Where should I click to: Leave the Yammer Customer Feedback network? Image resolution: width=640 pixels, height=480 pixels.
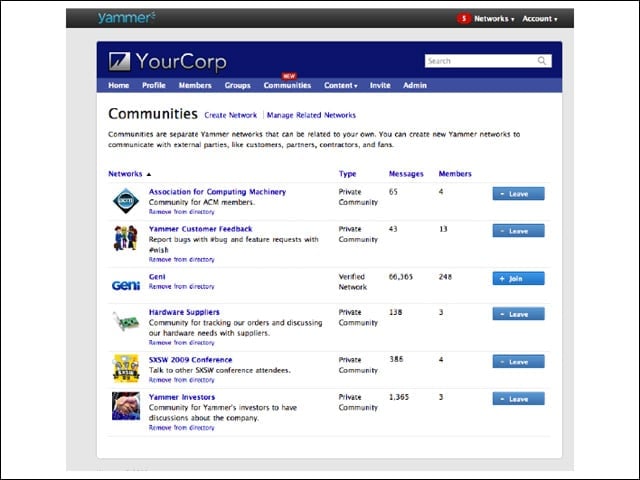(518, 231)
